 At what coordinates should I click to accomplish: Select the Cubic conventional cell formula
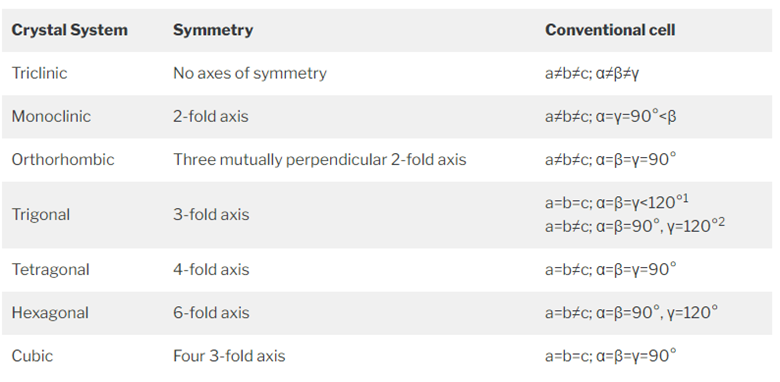pos(611,356)
